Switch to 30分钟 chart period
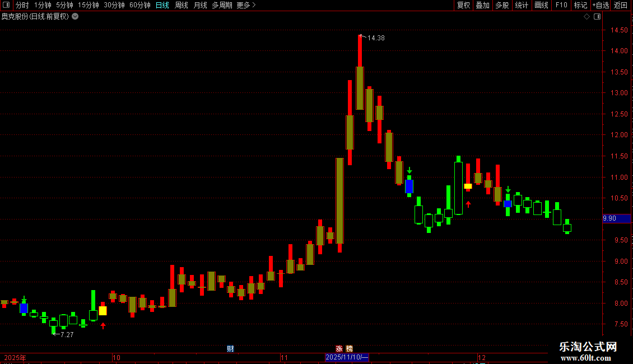The height and width of the screenshot is (364, 633). pyautogui.click(x=114, y=5)
